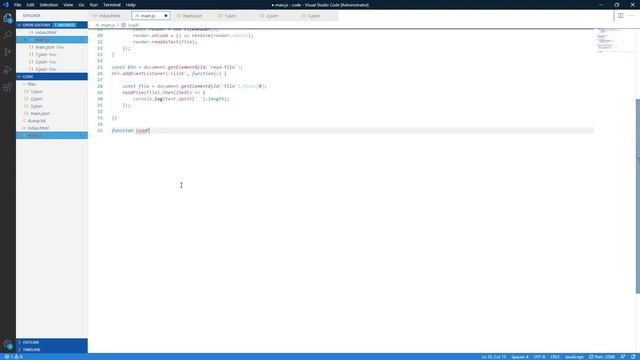Select 3.json in Open Editors list
640x360 pixels.
coord(52,69)
